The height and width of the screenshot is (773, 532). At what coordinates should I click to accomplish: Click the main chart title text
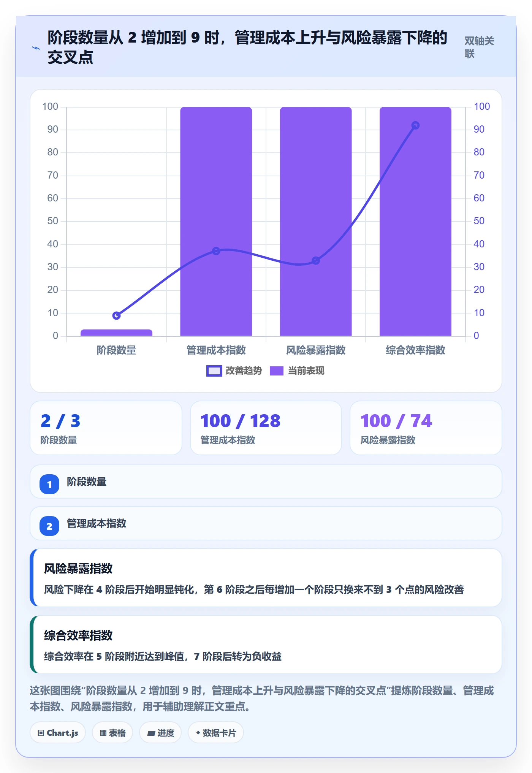pyautogui.click(x=247, y=47)
